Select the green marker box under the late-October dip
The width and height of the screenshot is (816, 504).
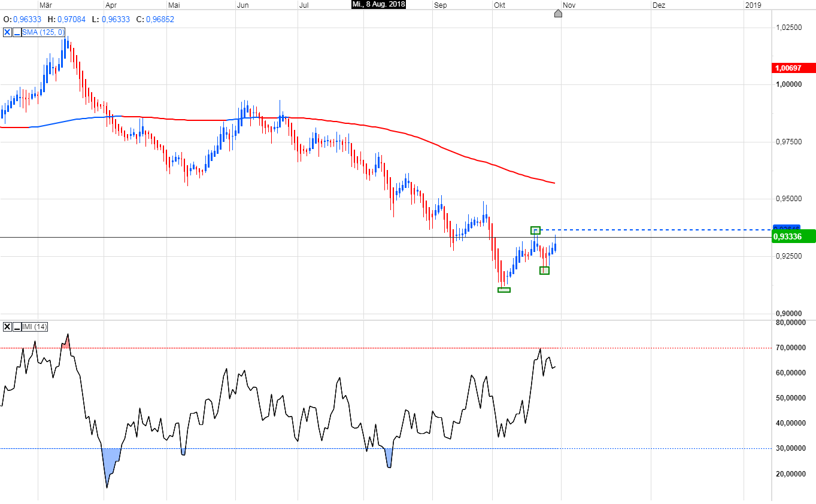coord(544,271)
